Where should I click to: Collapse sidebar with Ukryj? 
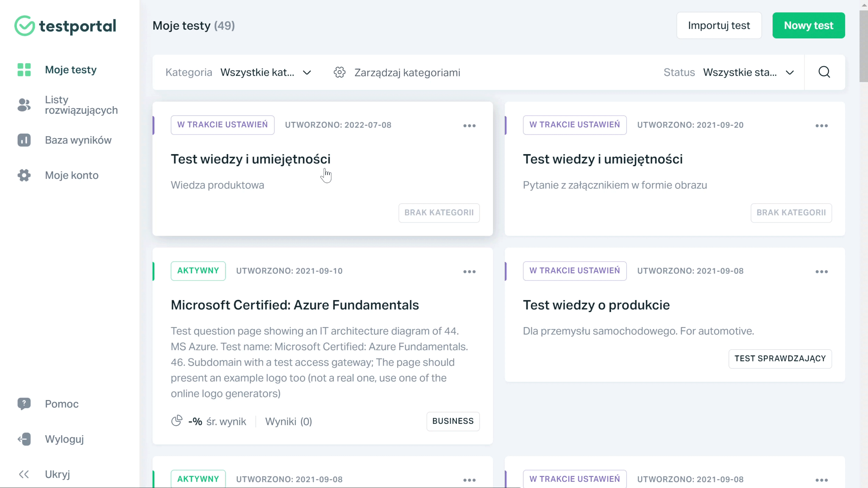(x=57, y=474)
